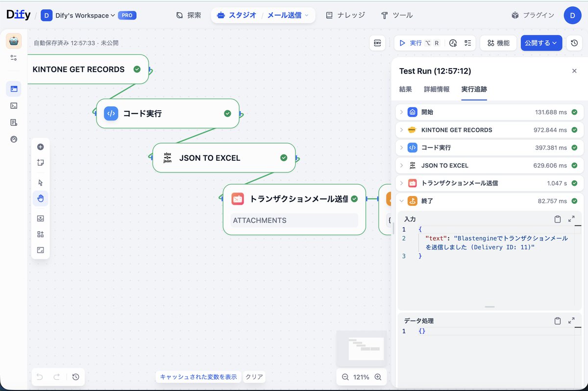The height and width of the screenshot is (391, 588).
Task: Open the プラグイン page
Action: point(533,15)
